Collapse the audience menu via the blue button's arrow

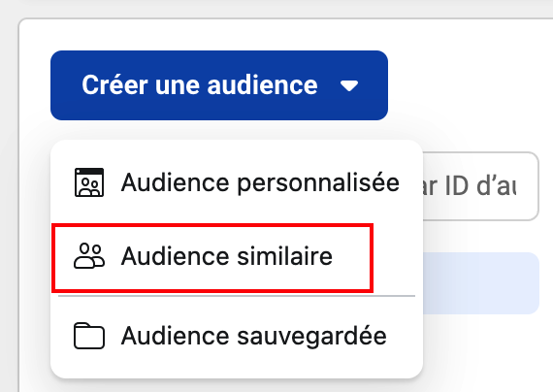349,85
